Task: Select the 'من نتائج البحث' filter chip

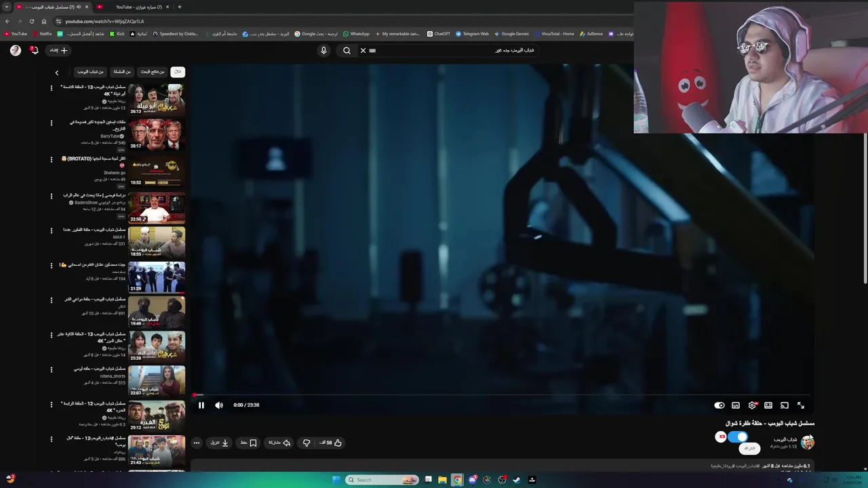Action: click(x=152, y=72)
